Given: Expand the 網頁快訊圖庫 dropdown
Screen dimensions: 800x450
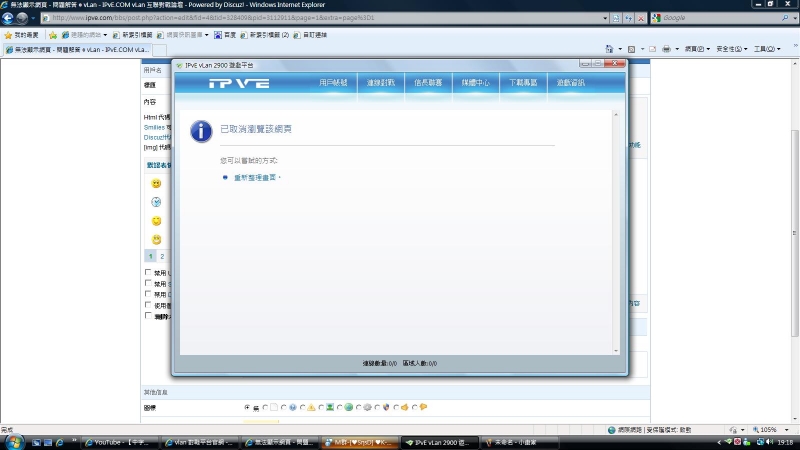Looking at the screenshot, I should tap(207, 35).
